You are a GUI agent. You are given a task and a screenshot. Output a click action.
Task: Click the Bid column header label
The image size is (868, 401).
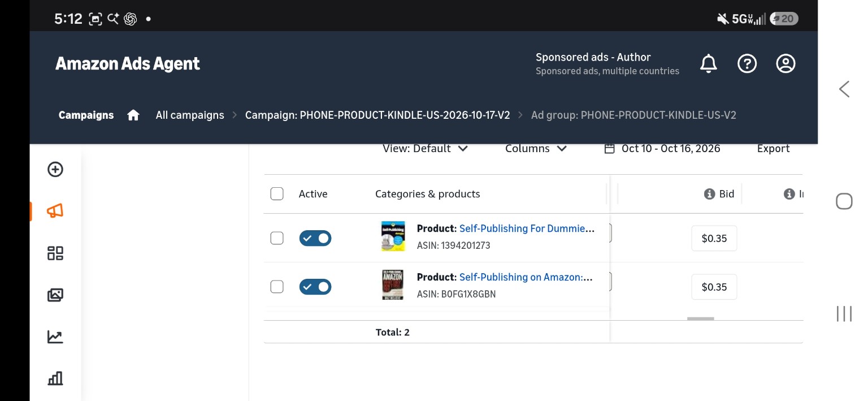pos(727,194)
